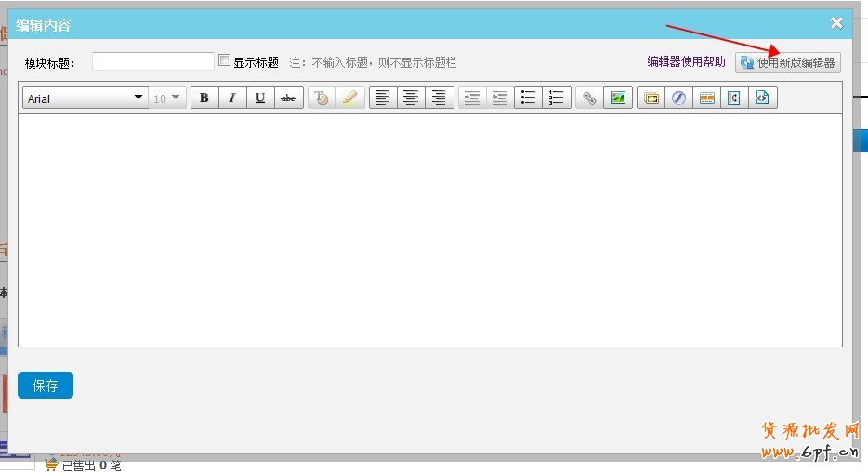This screenshot has width=868, height=472.
Task: Open the 编辑器使用帮助 help link
Action: (686, 62)
